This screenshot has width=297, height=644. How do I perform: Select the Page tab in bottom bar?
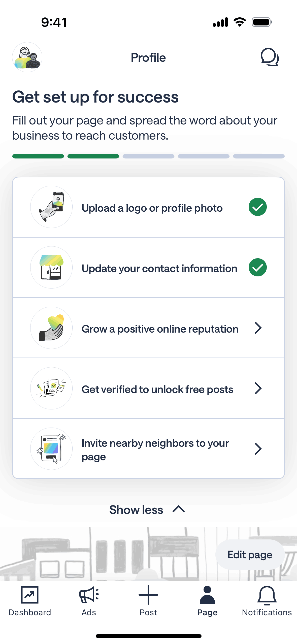(207, 601)
